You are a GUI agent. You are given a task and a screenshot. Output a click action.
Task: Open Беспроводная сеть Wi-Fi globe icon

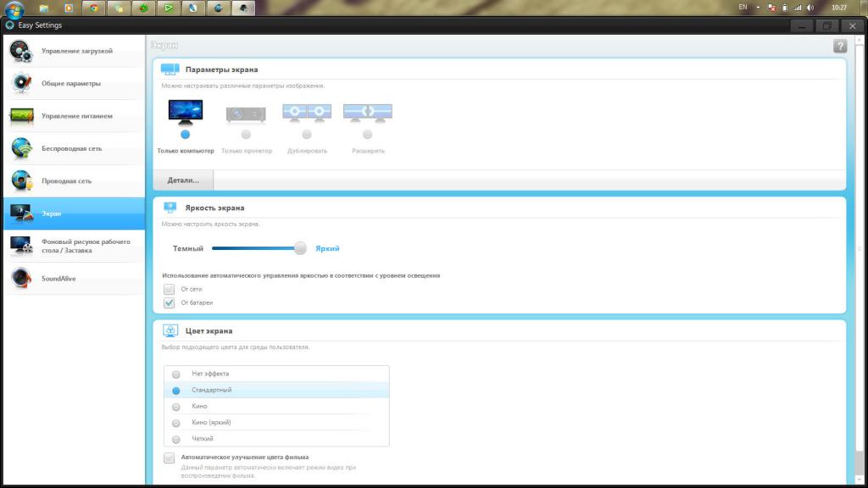(21, 148)
